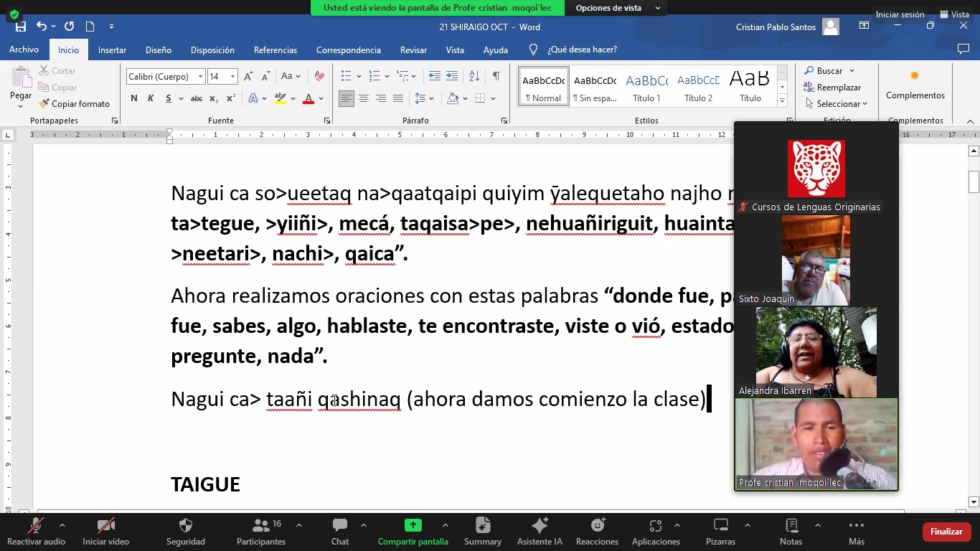Viewport: 980px width, 551px height.
Task: Select the bullet list icon
Action: pyautogui.click(x=346, y=76)
